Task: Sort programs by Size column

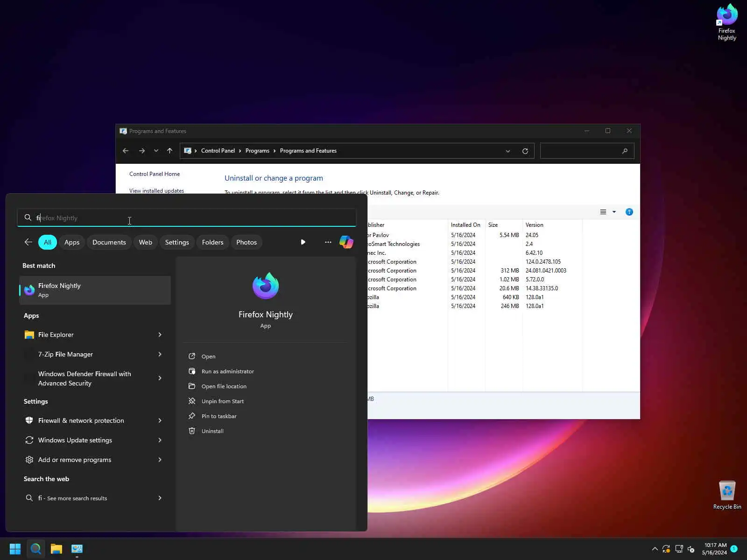Action: 504,225
